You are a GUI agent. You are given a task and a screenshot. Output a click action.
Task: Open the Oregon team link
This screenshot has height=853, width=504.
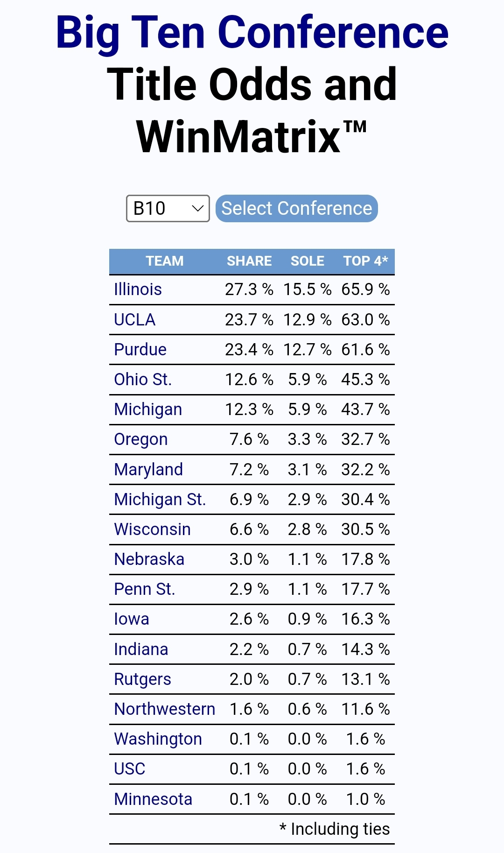[x=140, y=439]
